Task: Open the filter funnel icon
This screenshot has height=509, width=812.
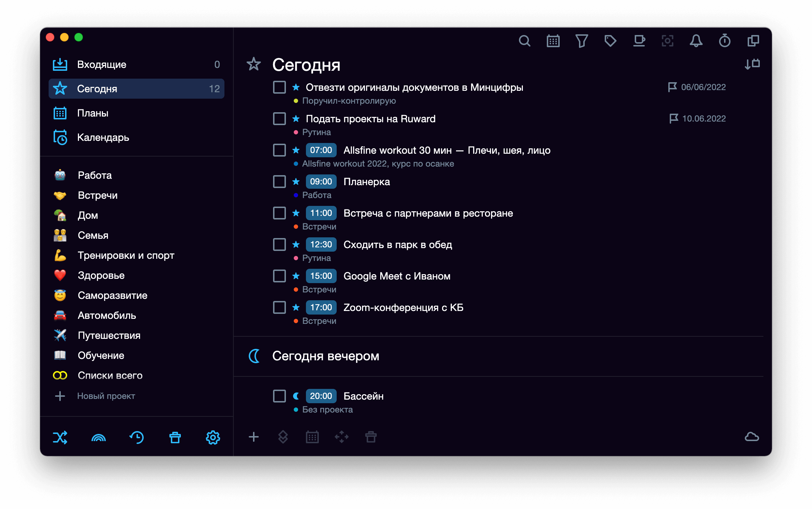Action: [581, 41]
